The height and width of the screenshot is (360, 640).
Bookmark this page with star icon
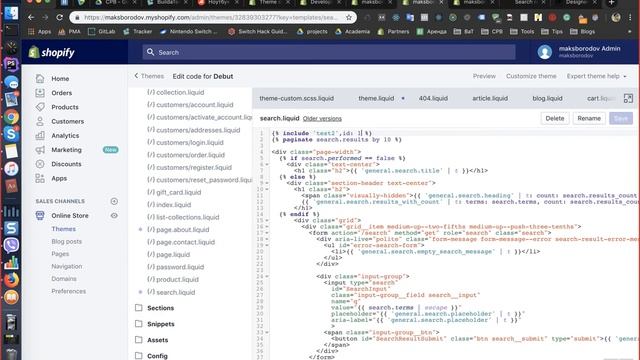pyautogui.click(x=349, y=18)
